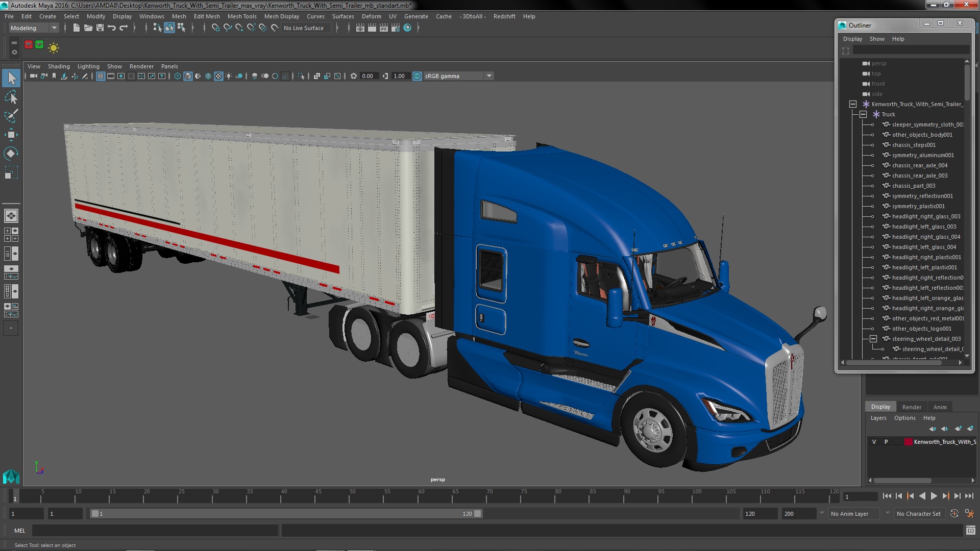Expand the Kenworth_Truck_With_Semi_Trailer group

853,104
